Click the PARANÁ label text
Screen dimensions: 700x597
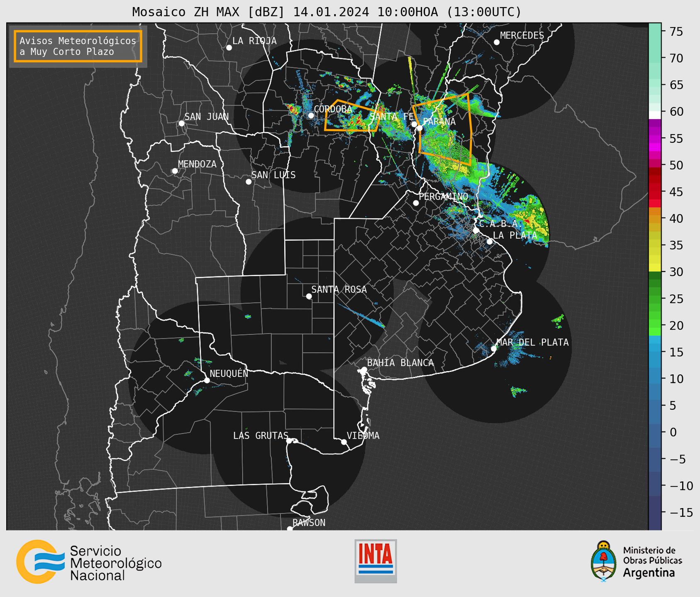tap(439, 122)
